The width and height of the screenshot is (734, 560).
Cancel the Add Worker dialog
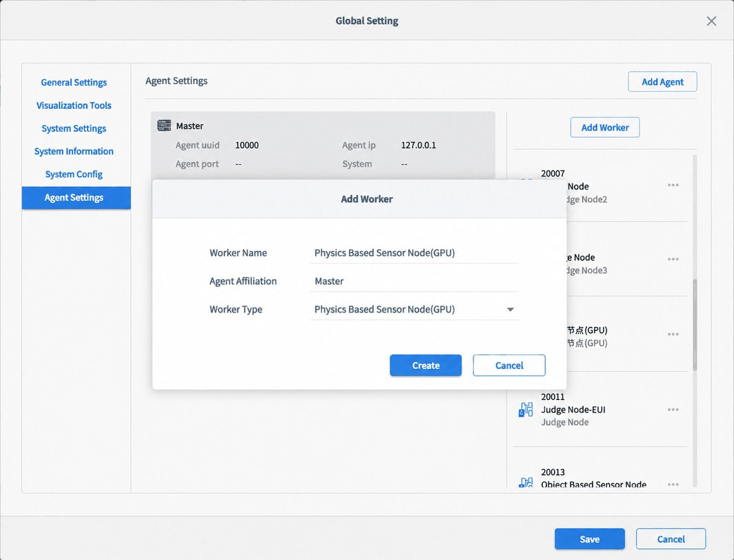(x=509, y=366)
